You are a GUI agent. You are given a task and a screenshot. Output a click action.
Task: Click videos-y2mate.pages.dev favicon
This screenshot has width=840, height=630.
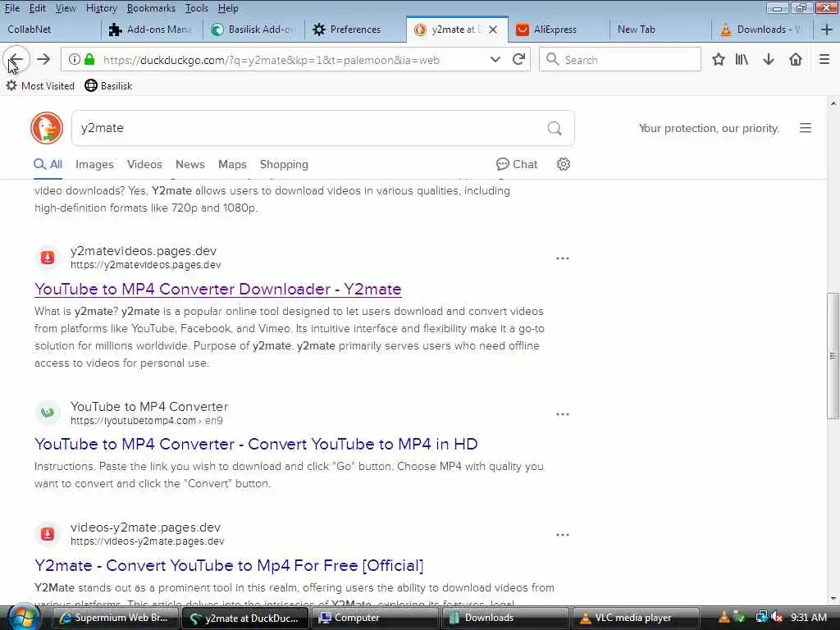click(x=48, y=534)
